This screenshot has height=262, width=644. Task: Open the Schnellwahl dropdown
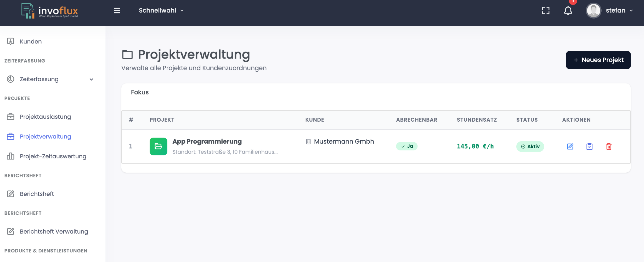tap(161, 10)
